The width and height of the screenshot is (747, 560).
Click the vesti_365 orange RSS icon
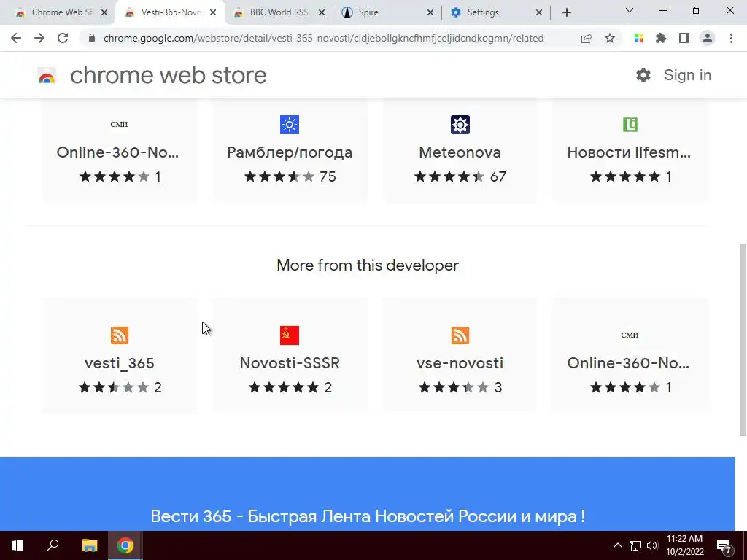click(119, 335)
